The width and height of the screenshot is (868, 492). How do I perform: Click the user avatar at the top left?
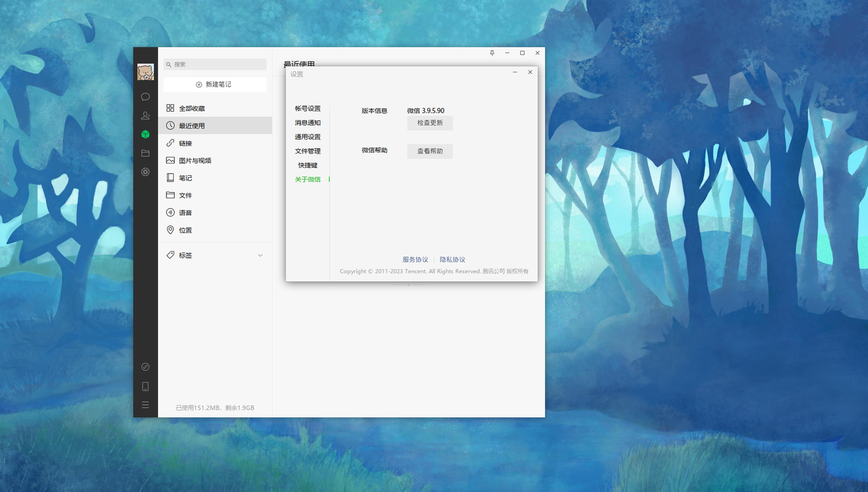[145, 70]
